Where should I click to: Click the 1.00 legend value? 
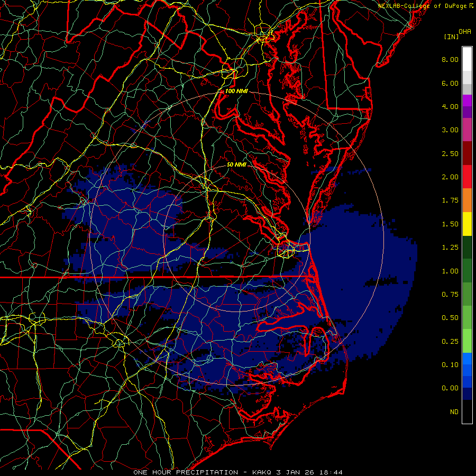pyautogui.click(x=450, y=271)
